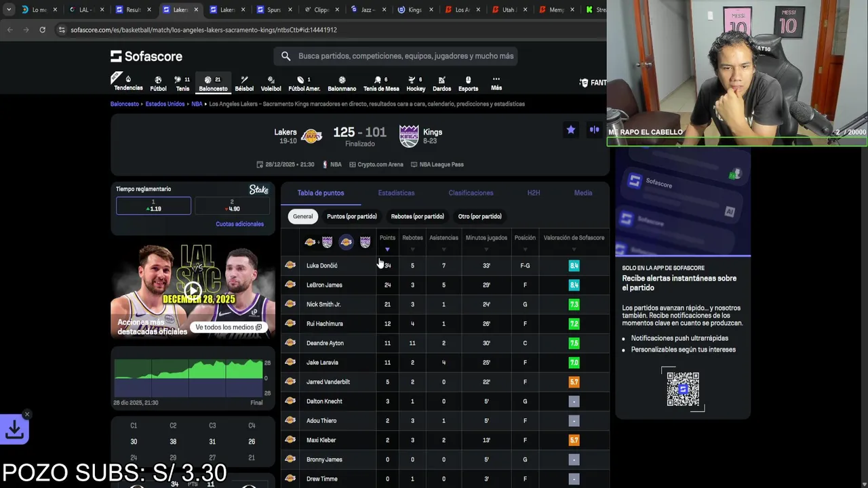Click the Lakers team logo in header
Screen dimensions: 868x488
311,136
